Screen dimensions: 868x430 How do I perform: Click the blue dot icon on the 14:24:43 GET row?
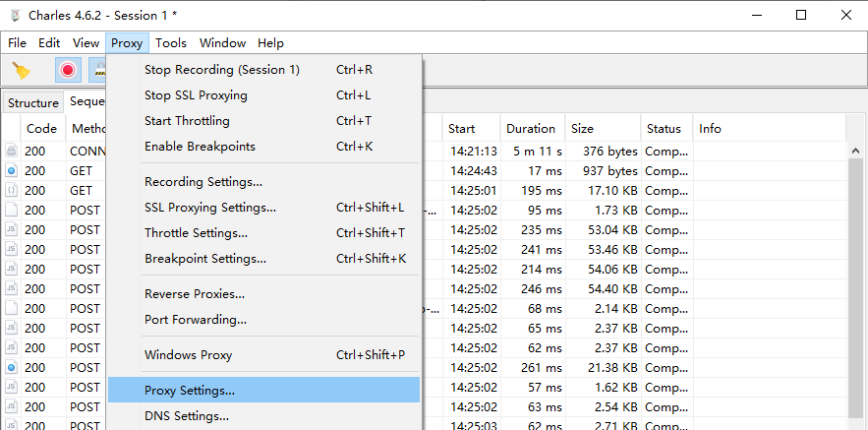11,170
